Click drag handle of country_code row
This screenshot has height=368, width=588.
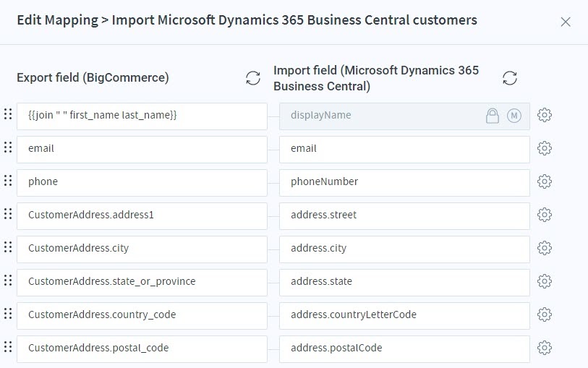click(8, 313)
